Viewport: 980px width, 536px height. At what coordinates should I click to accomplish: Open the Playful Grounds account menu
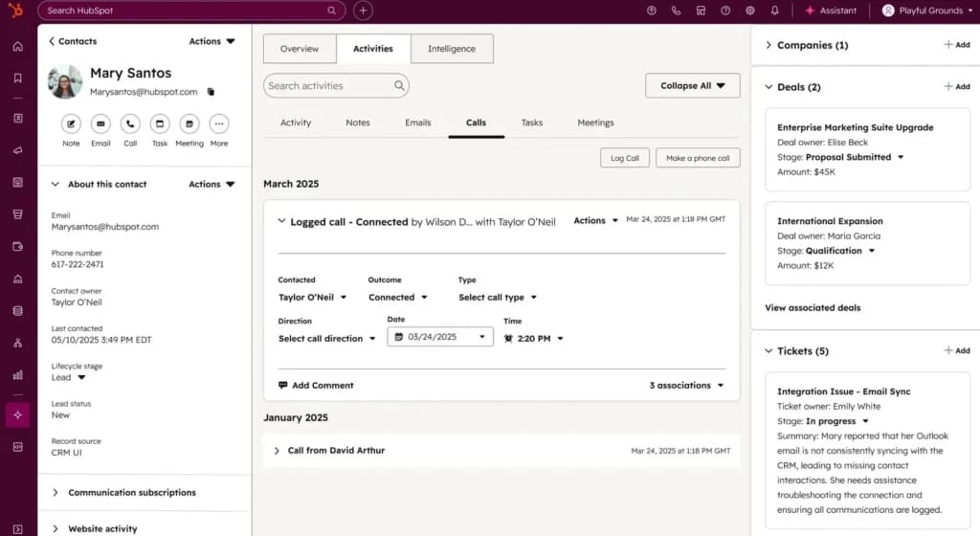pos(926,11)
